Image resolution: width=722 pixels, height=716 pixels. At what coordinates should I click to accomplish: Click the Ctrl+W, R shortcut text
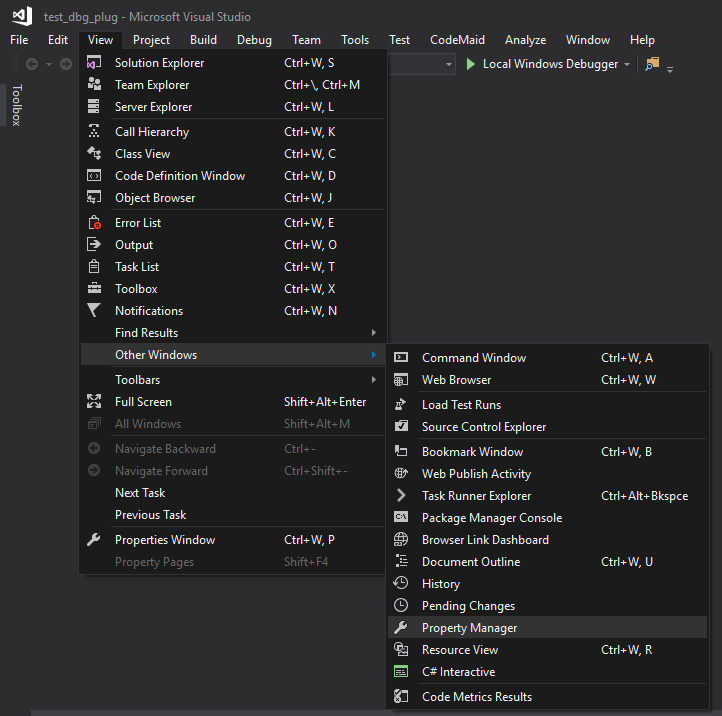[x=626, y=650]
